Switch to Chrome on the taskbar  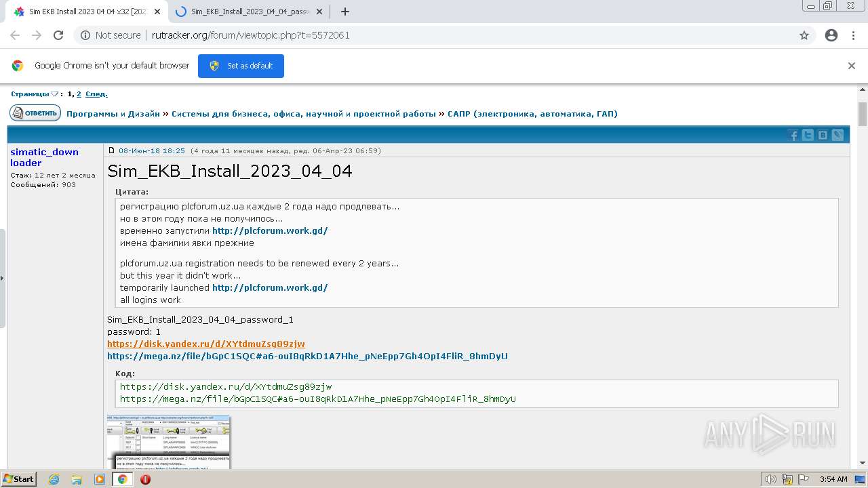122,479
